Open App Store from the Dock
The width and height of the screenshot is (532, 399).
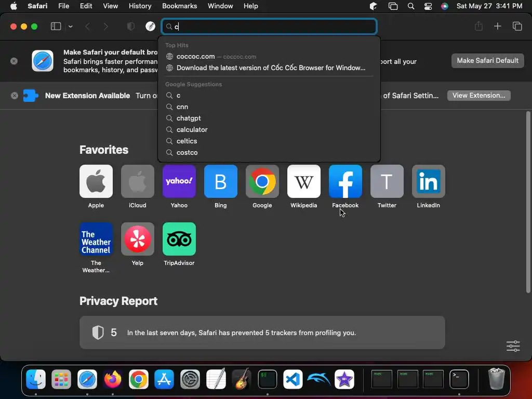(164, 379)
